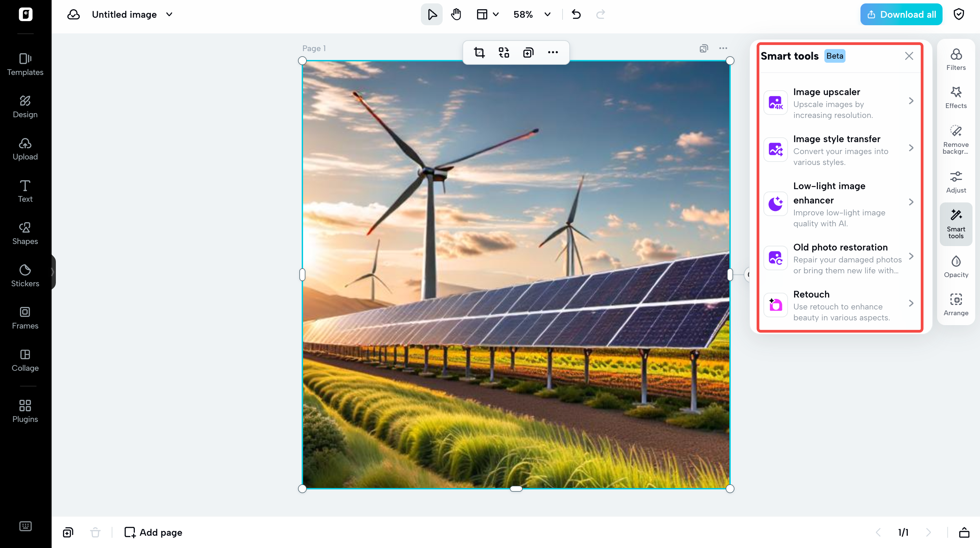
Task: Open the Templates panel
Action: [25, 64]
